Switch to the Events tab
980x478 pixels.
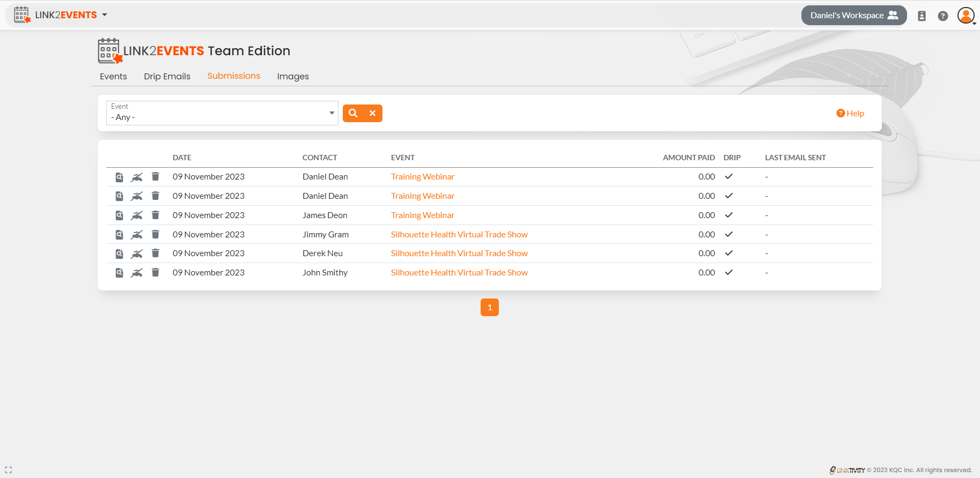click(x=113, y=76)
